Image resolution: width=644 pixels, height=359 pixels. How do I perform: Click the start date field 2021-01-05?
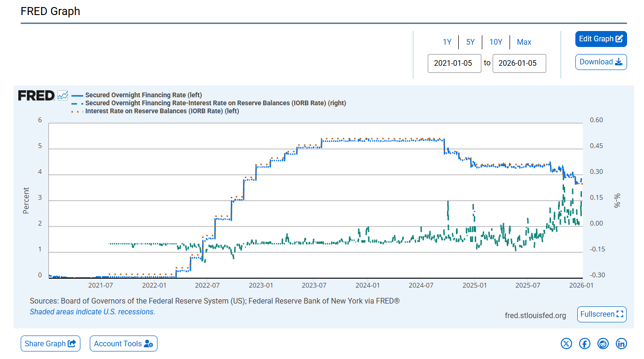pyautogui.click(x=455, y=63)
